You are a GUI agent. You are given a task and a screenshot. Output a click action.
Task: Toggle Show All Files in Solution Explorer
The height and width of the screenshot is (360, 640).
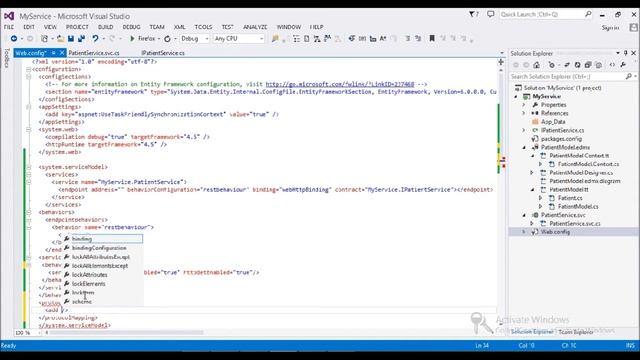pyautogui.click(x=598, y=65)
